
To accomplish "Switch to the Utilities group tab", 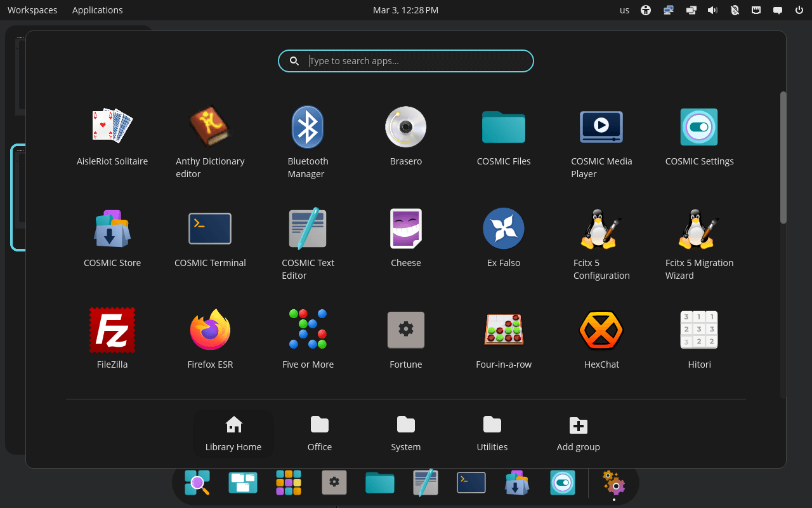I will point(492,434).
